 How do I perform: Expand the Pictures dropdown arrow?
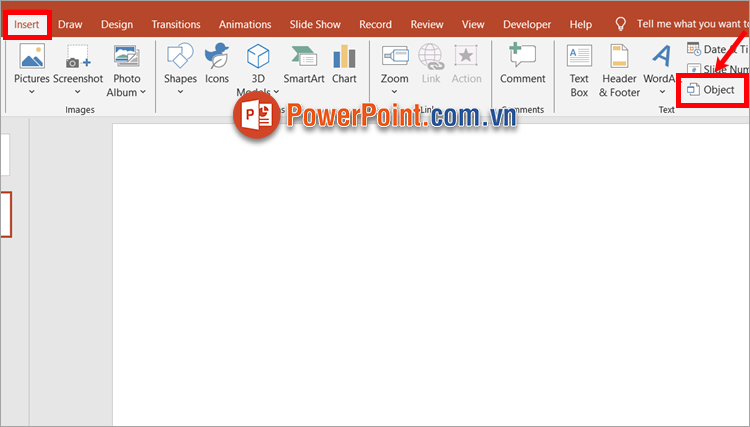(32, 92)
